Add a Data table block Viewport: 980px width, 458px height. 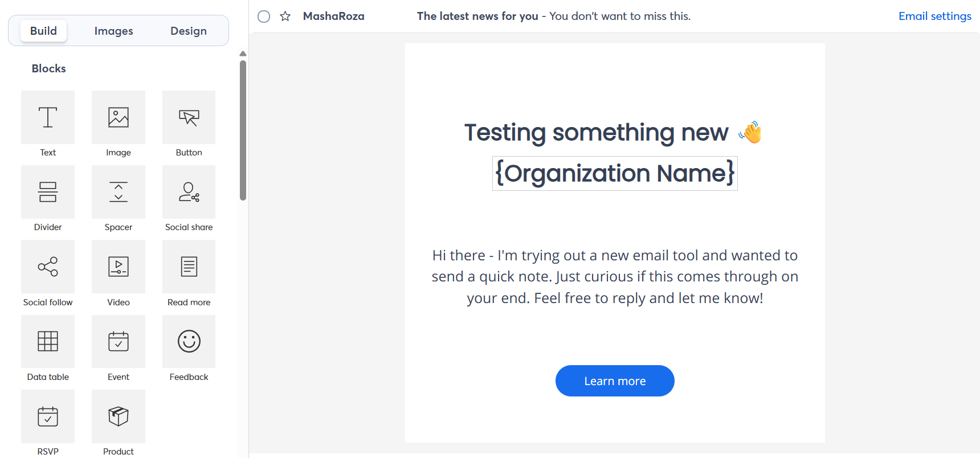(48, 342)
